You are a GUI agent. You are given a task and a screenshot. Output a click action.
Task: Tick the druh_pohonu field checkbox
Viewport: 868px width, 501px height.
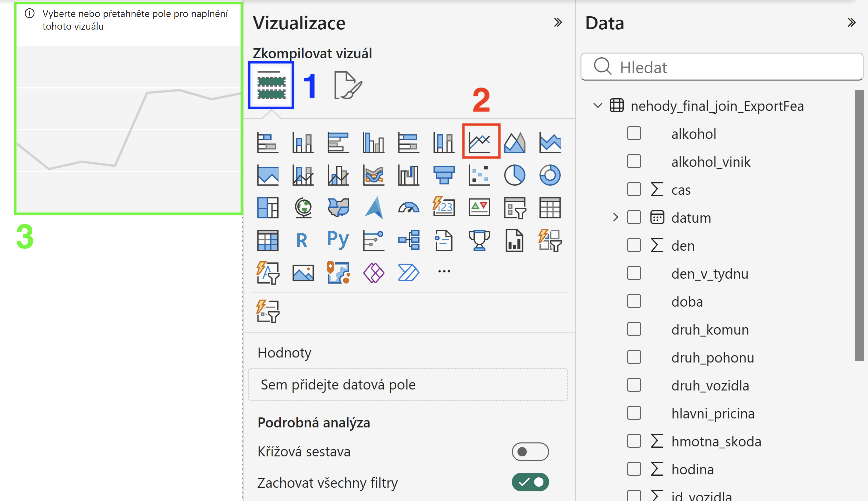pyautogui.click(x=634, y=357)
